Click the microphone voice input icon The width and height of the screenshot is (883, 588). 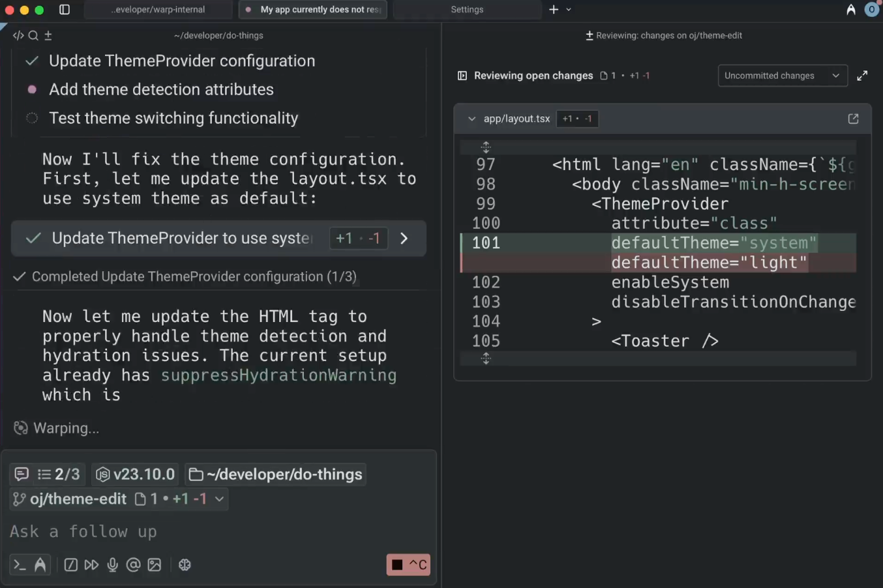tap(112, 565)
